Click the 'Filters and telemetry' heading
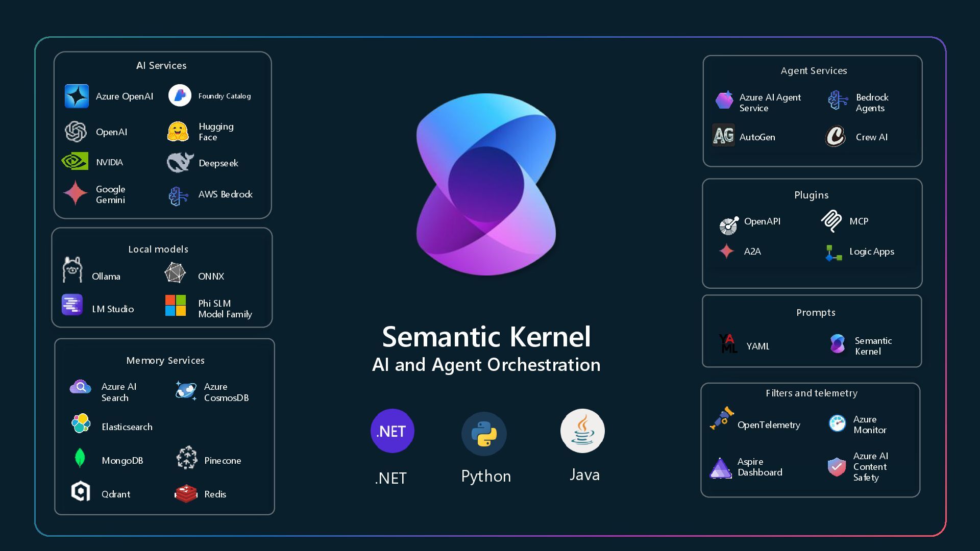The height and width of the screenshot is (551, 980). click(x=812, y=393)
